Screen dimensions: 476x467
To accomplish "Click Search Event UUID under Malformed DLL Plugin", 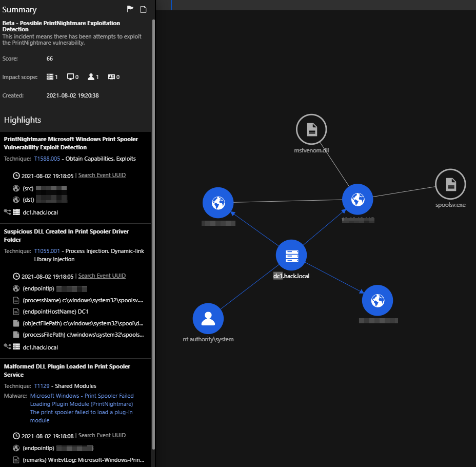I will click(x=102, y=435).
